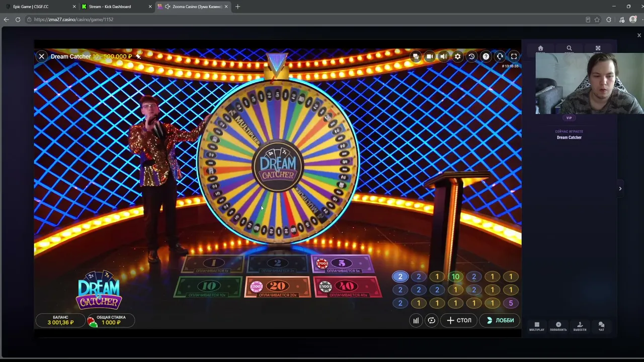
Task: Click the Вывести withdraw icon
Action: click(580, 326)
